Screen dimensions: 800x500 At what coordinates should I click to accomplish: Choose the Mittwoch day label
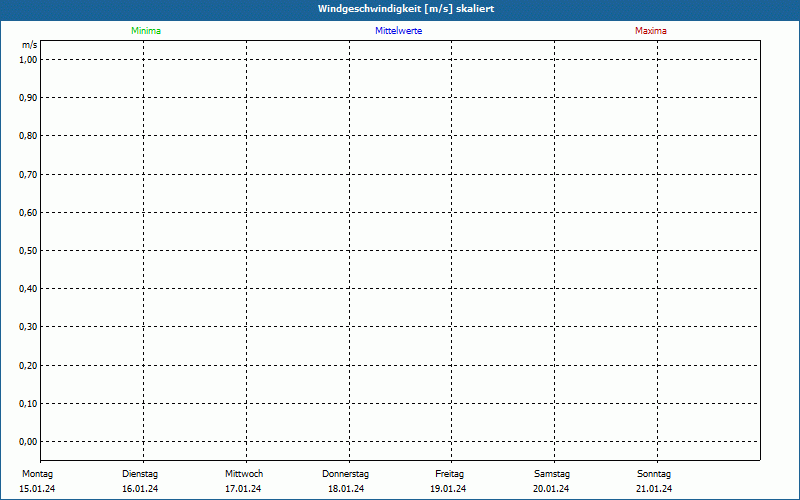click(244, 474)
